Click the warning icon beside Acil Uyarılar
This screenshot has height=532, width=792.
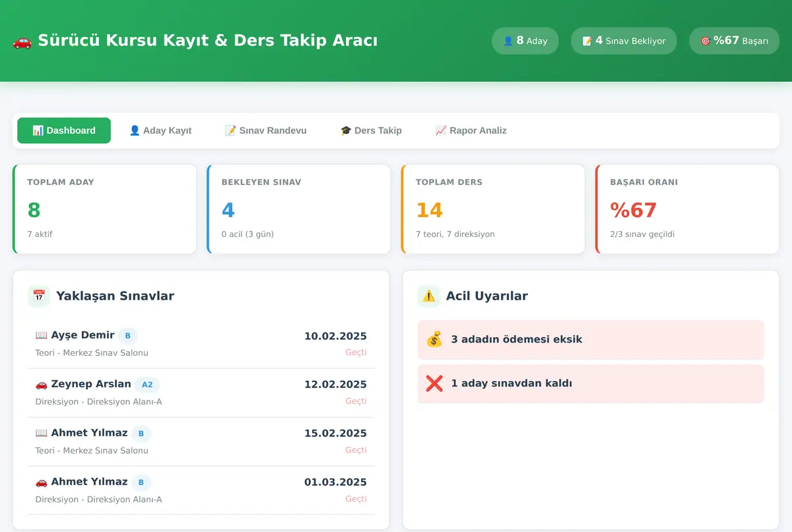coord(429,296)
